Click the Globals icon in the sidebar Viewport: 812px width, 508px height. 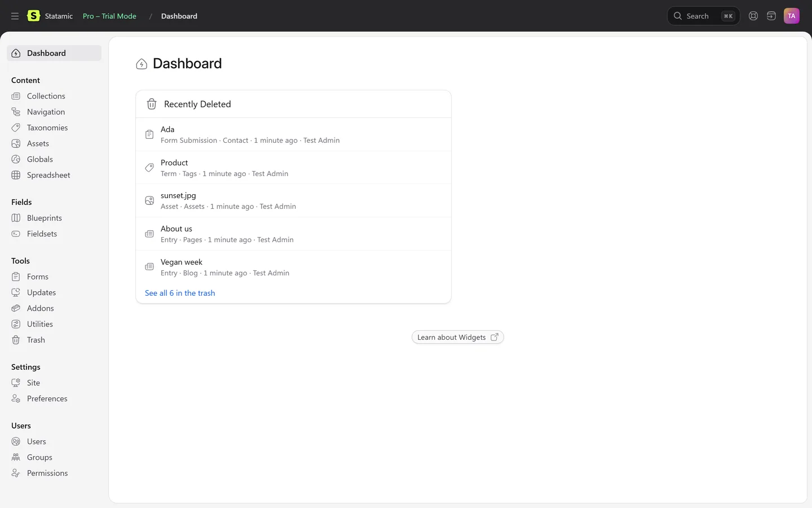16,159
